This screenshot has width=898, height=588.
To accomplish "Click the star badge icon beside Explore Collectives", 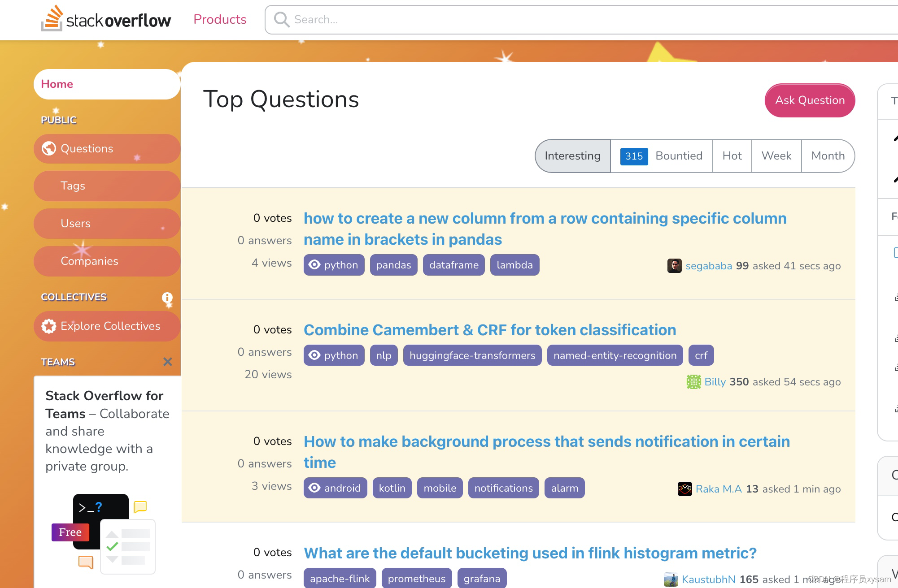I will coord(48,326).
